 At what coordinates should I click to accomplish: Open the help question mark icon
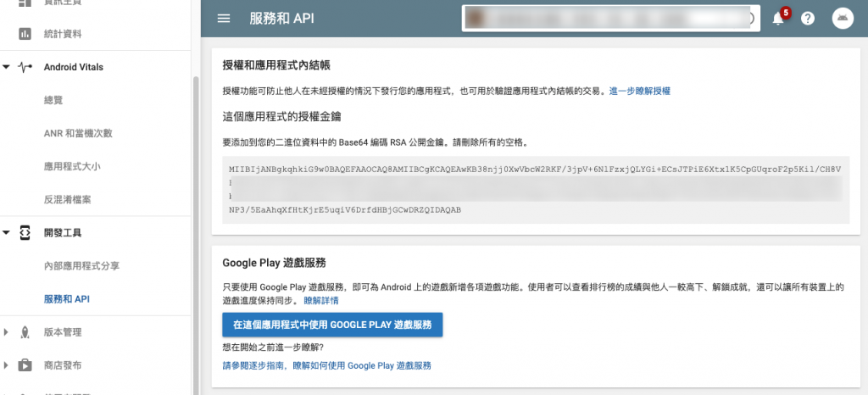(x=808, y=19)
